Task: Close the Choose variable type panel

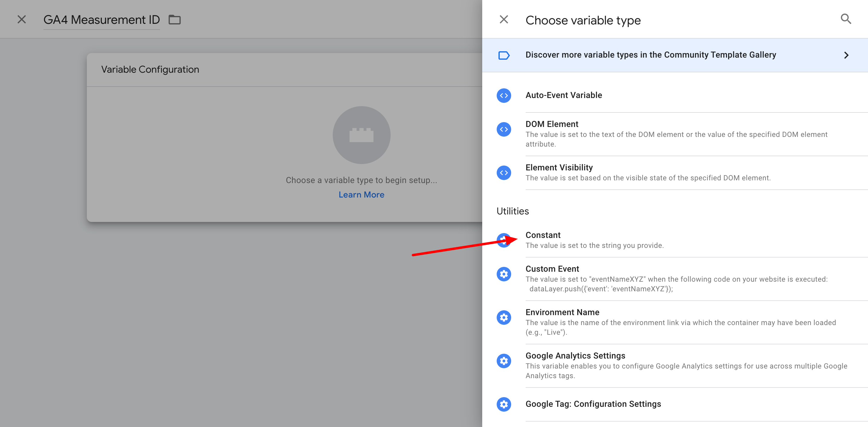Action: pyautogui.click(x=504, y=20)
